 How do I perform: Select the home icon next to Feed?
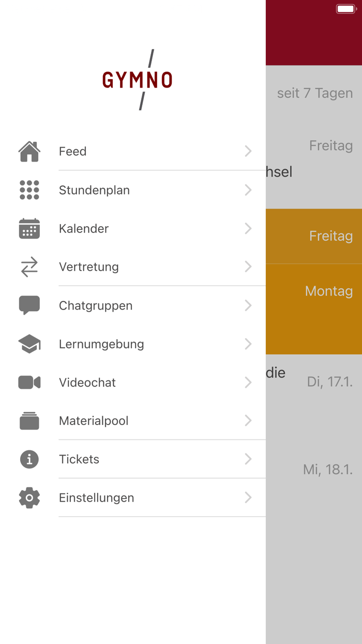pos(29,151)
